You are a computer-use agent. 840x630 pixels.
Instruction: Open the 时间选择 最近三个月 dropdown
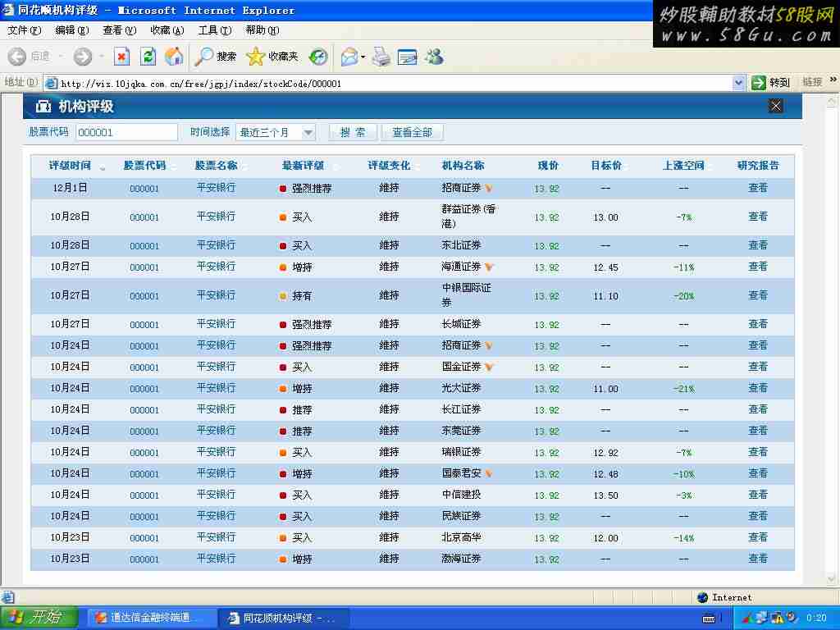coord(276,132)
